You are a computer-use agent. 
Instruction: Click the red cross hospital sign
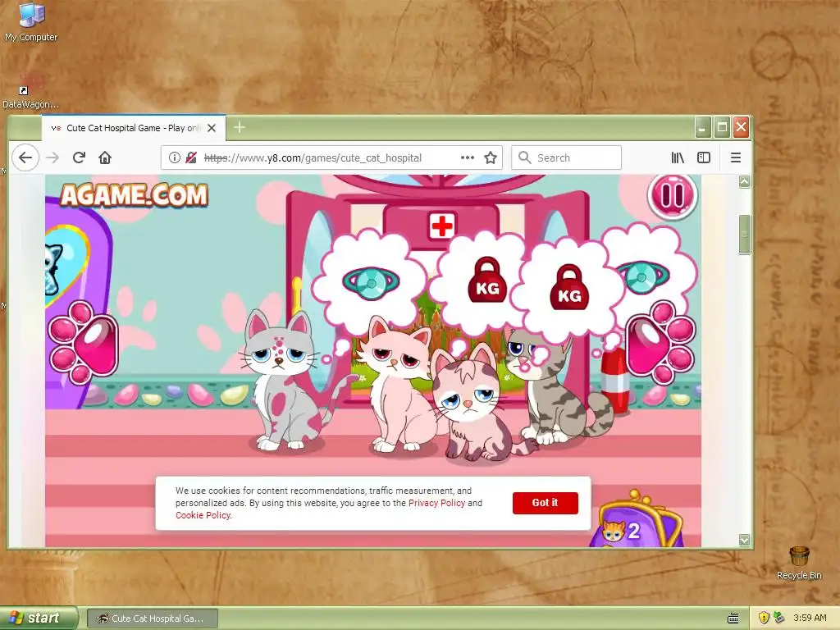[442, 226]
